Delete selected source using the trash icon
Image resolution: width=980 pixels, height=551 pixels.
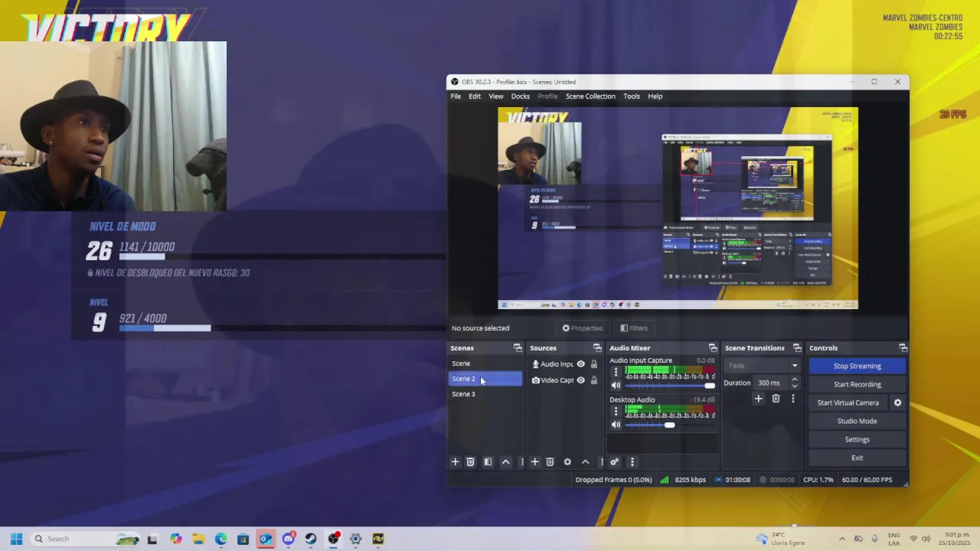(x=550, y=461)
